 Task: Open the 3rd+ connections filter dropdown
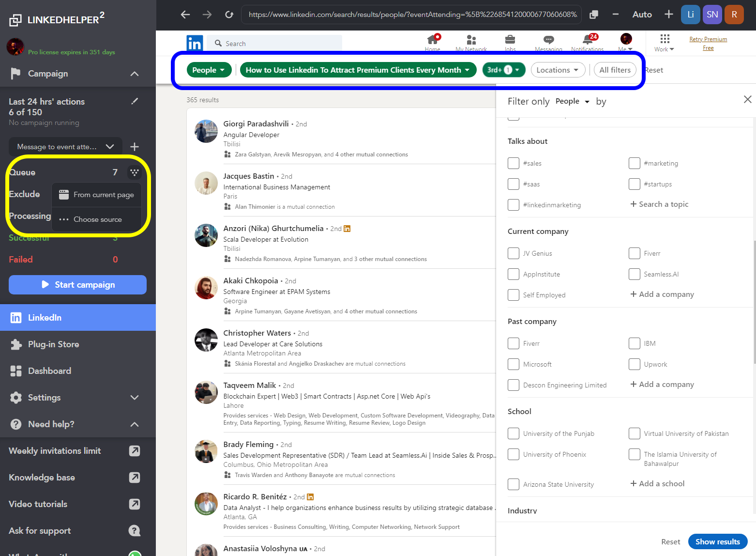coord(504,70)
